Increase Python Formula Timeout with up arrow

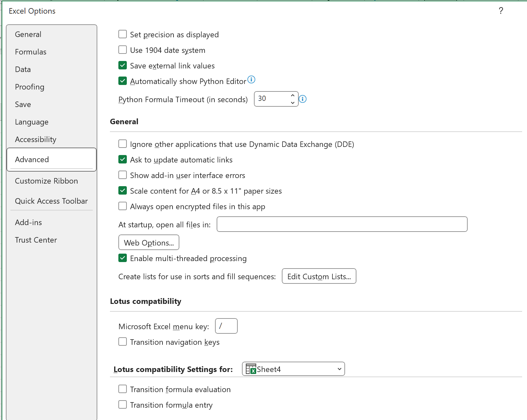(x=293, y=96)
